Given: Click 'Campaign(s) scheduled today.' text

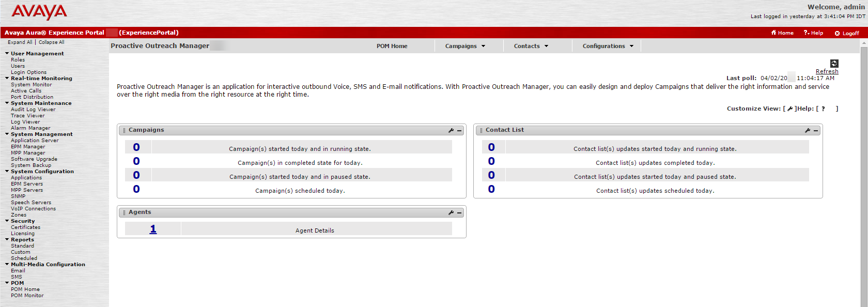Looking at the screenshot, I should point(300,191).
